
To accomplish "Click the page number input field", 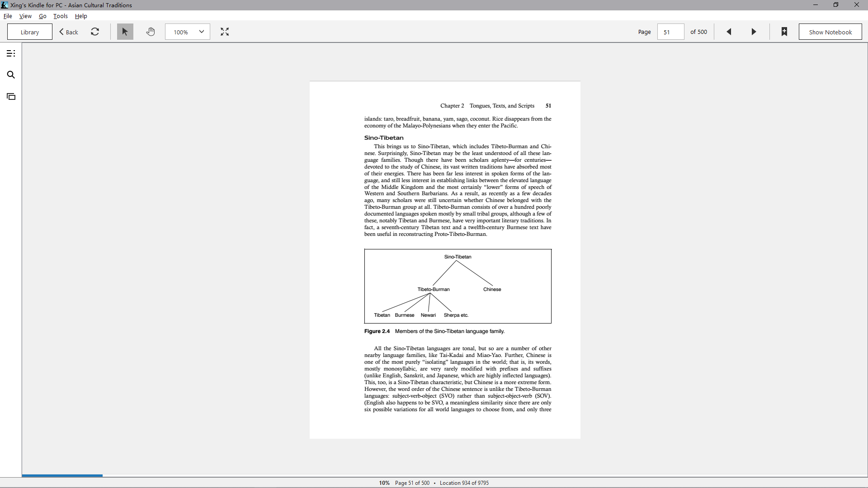I will [x=670, y=32].
